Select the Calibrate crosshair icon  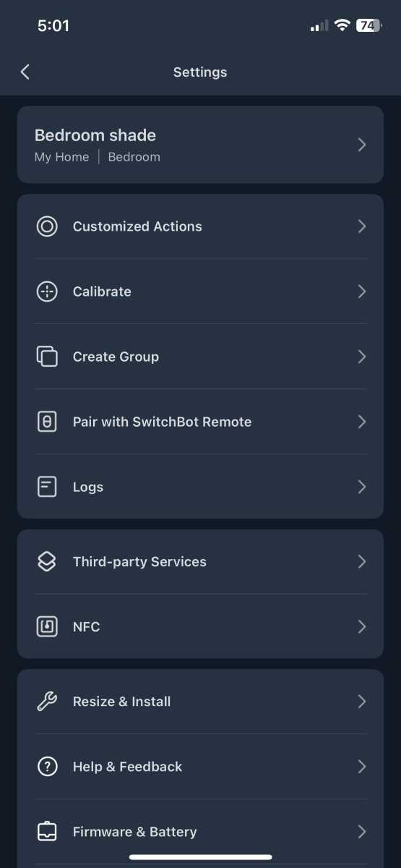click(47, 292)
